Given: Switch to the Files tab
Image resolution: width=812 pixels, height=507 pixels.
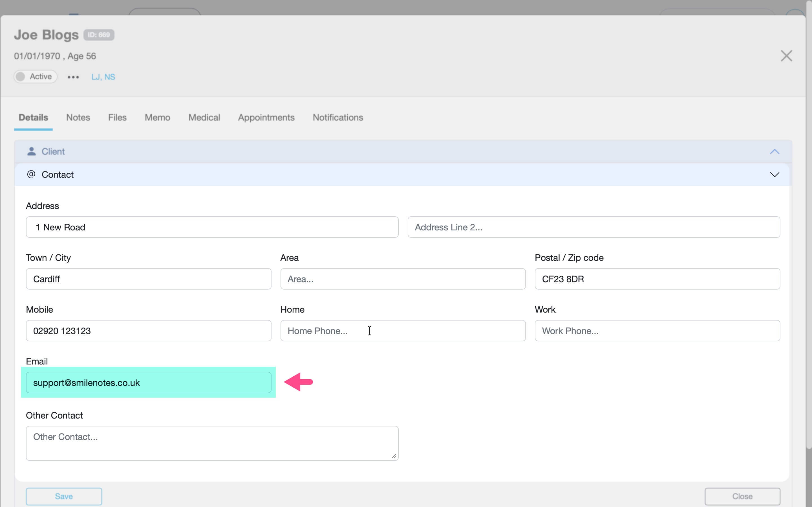Looking at the screenshot, I should 117,117.
